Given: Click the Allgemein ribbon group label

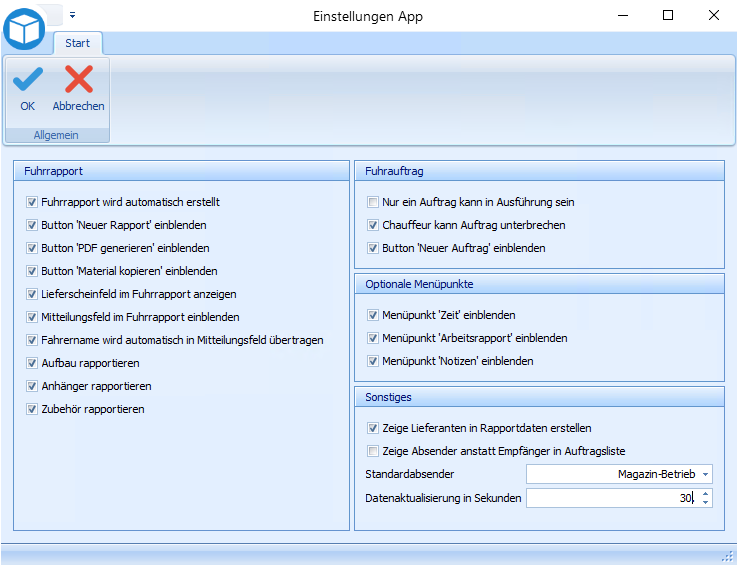Looking at the screenshot, I should tap(56, 135).
